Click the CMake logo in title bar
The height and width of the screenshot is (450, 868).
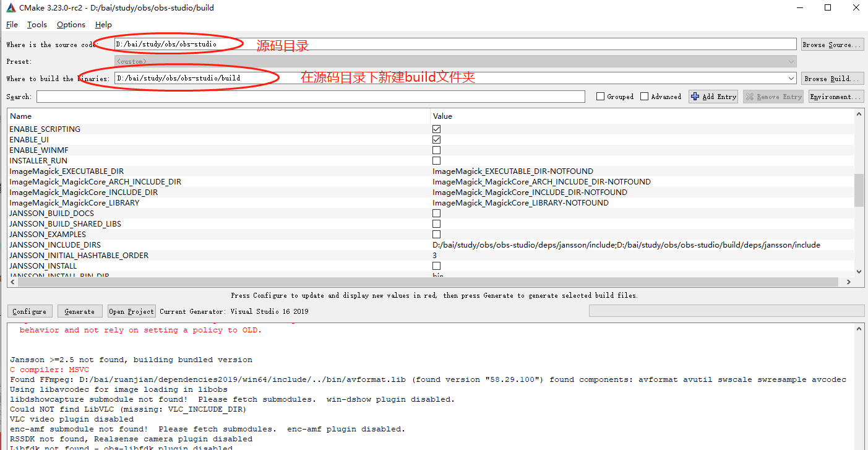click(11, 8)
